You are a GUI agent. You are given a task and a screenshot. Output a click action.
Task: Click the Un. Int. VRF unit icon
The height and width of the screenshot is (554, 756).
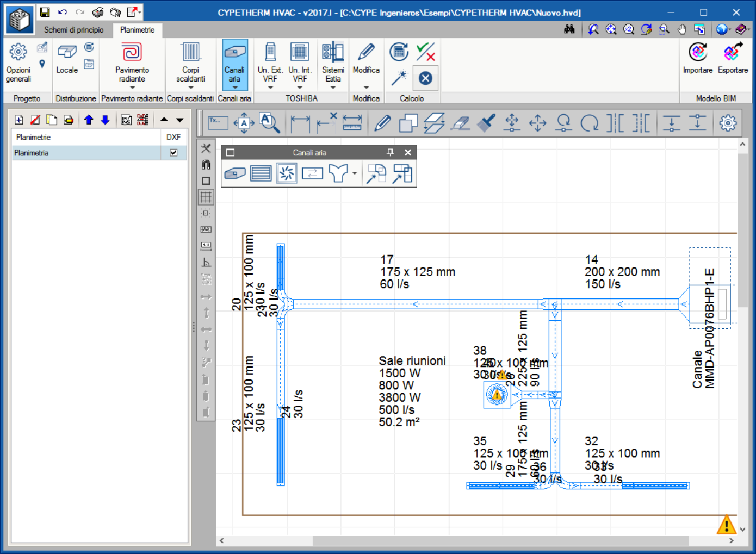pyautogui.click(x=300, y=53)
